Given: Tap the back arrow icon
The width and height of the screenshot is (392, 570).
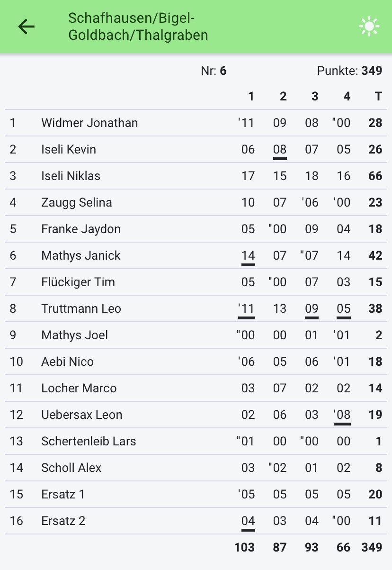Looking at the screenshot, I should (27, 27).
